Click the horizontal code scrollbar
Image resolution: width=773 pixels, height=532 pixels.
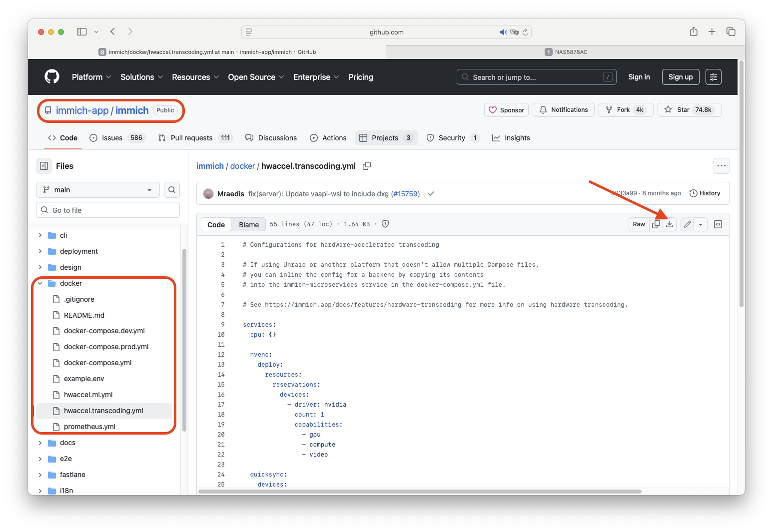pos(420,492)
